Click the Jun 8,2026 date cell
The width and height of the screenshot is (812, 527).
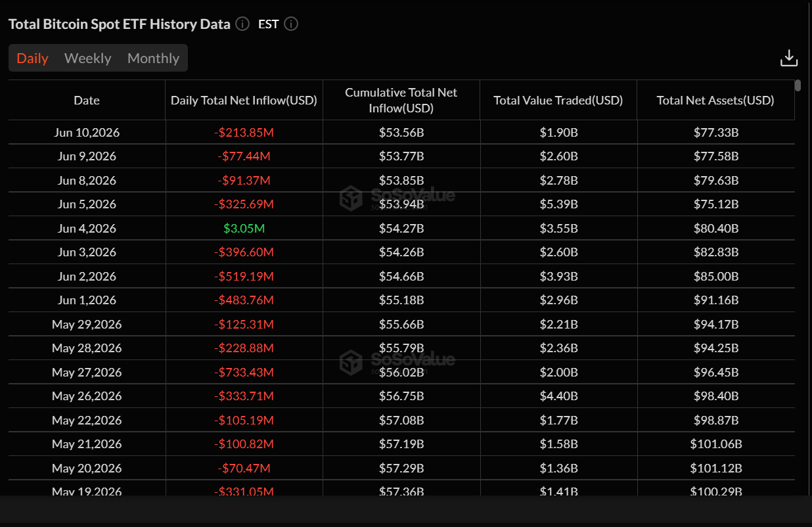(x=87, y=181)
